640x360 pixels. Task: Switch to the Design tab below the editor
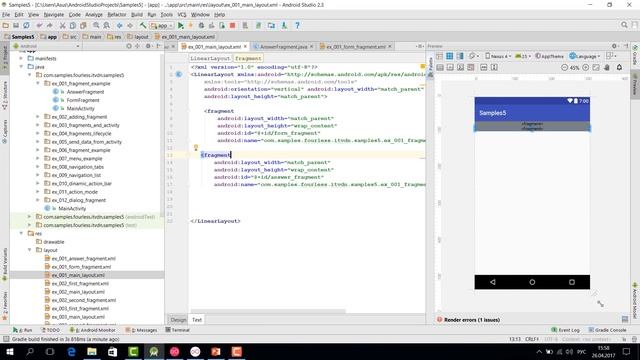[178, 320]
